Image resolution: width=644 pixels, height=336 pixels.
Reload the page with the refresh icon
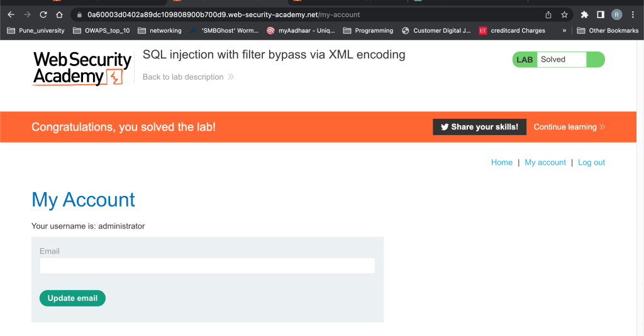(43, 14)
